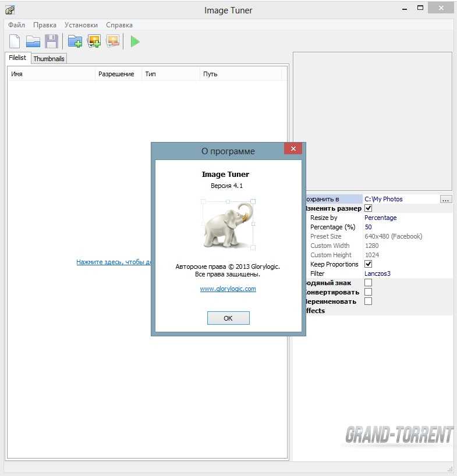The width and height of the screenshot is (457, 476).
Task: Sort by the Тип column header
Action: [x=171, y=74]
